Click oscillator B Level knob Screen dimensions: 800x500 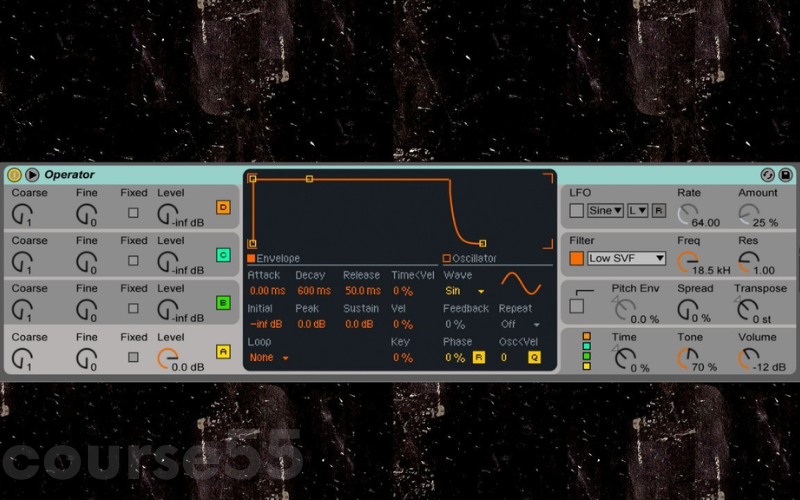tap(168, 310)
